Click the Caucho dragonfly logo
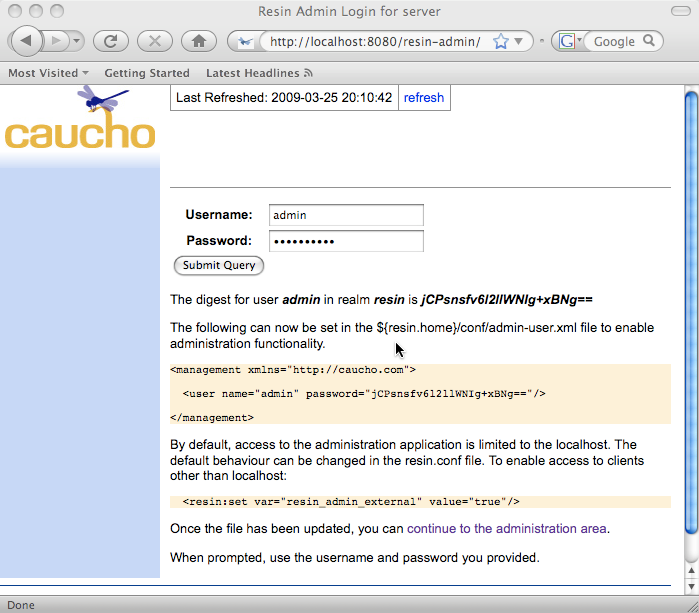This screenshot has width=699, height=613. [80, 118]
